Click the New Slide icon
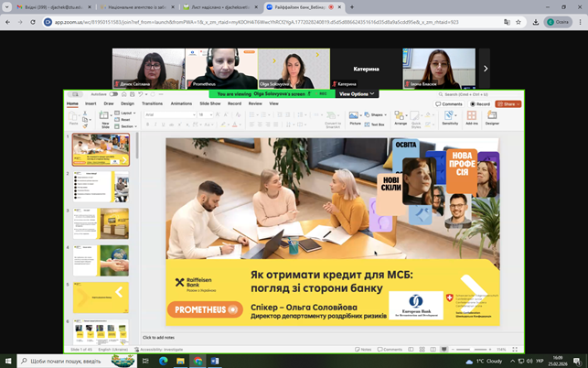 coord(105,117)
